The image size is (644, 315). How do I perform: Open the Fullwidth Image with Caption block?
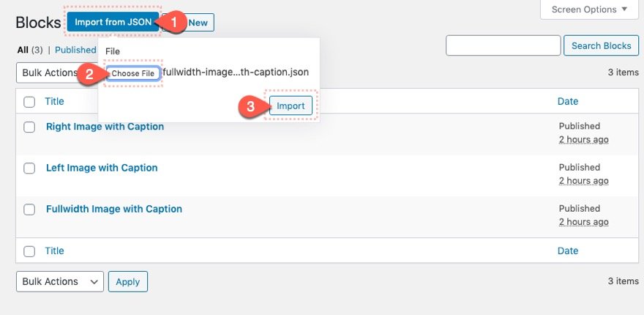tap(114, 209)
